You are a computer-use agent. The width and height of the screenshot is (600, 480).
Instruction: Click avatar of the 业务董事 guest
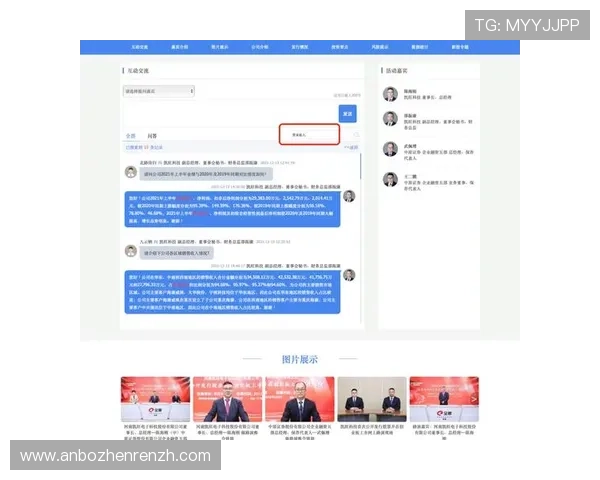pyautogui.click(x=390, y=179)
